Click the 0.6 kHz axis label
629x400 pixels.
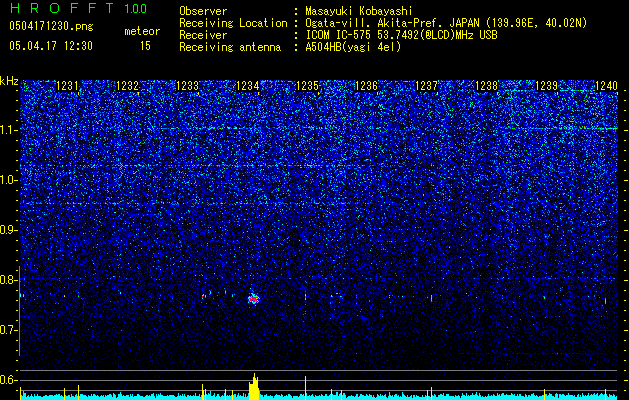click(x=9, y=380)
